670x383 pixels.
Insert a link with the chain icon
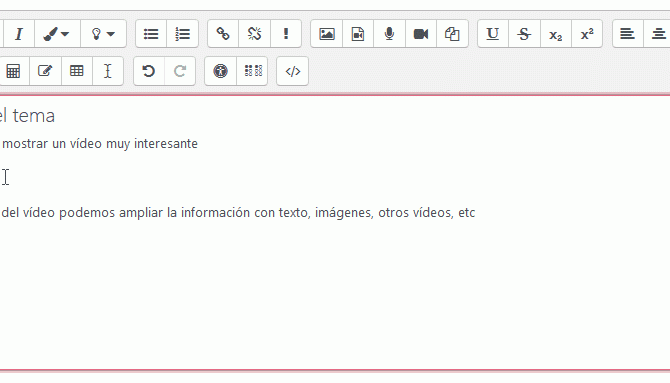tap(223, 34)
